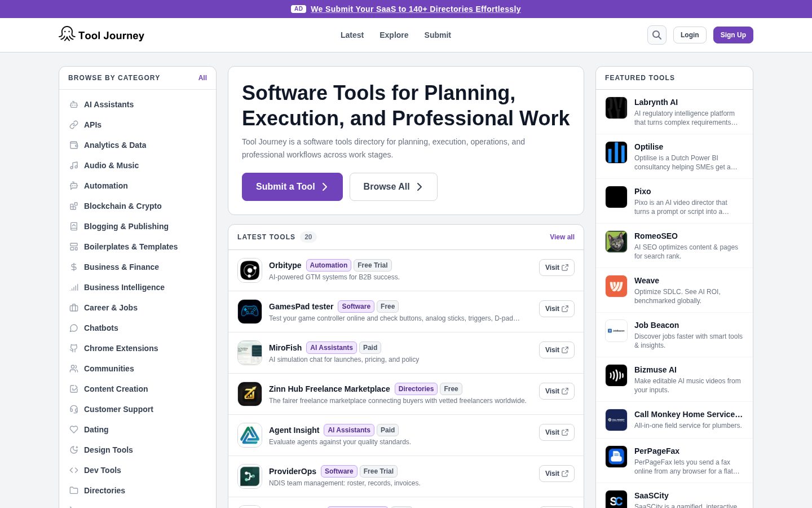The width and height of the screenshot is (812, 508).
Task: Click View all for Latest Tools
Action: pos(562,237)
